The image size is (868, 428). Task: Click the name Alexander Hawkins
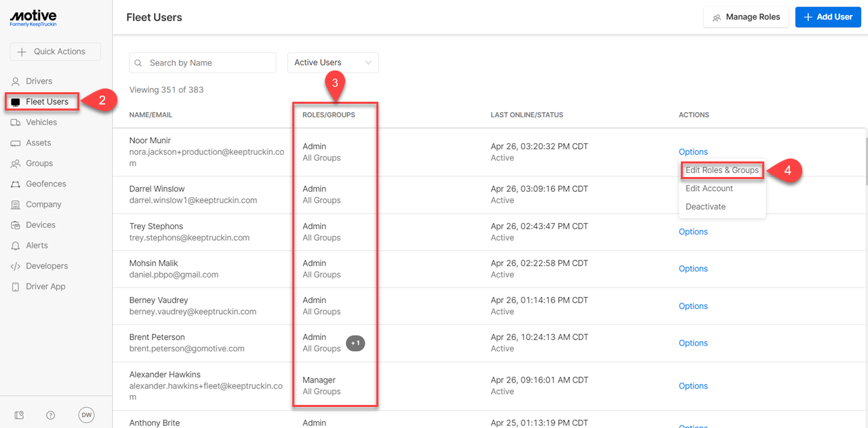(165, 374)
